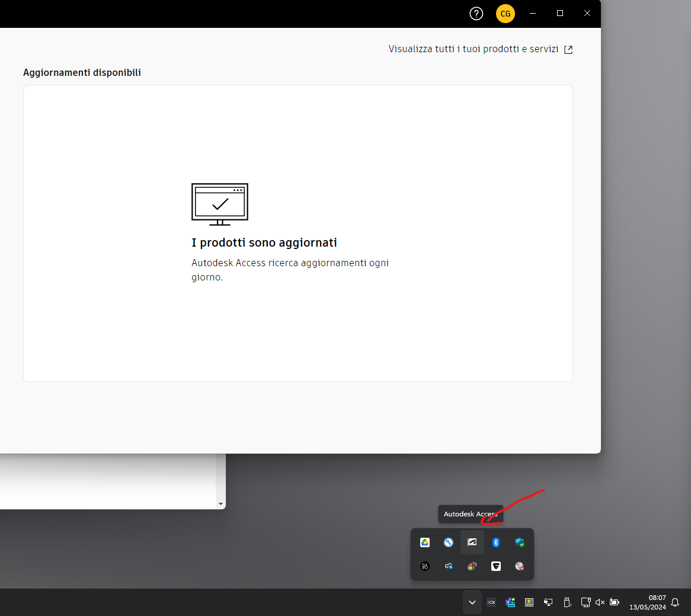691x616 pixels.
Task: Open the Autodesk Access help question mark
Action: tap(476, 13)
